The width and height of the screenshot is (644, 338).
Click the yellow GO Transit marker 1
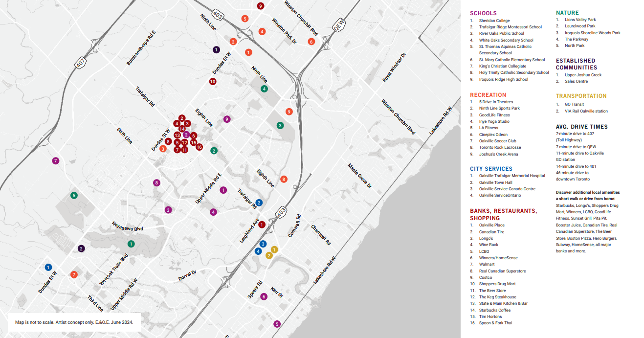point(274,249)
